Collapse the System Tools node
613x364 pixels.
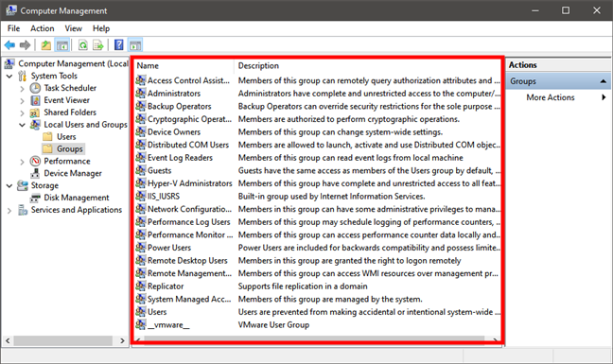point(9,77)
